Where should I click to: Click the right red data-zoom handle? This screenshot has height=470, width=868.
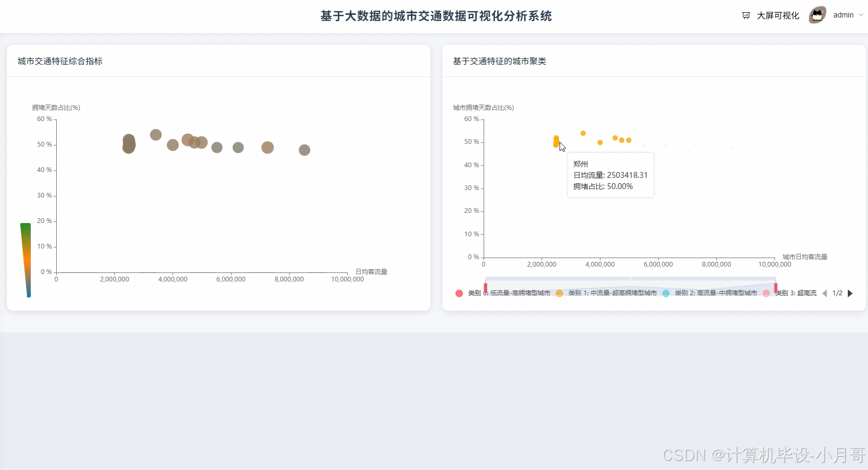coord(776,287)
